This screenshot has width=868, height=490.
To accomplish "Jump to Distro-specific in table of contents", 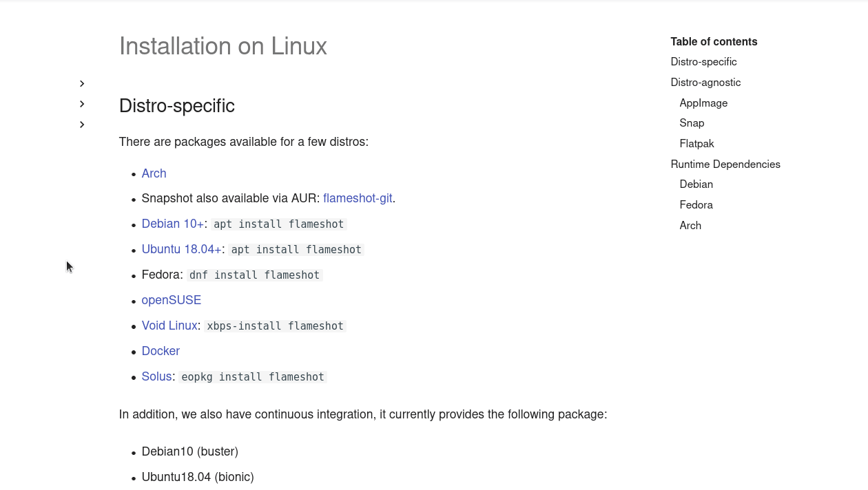I will coord(703,62).
